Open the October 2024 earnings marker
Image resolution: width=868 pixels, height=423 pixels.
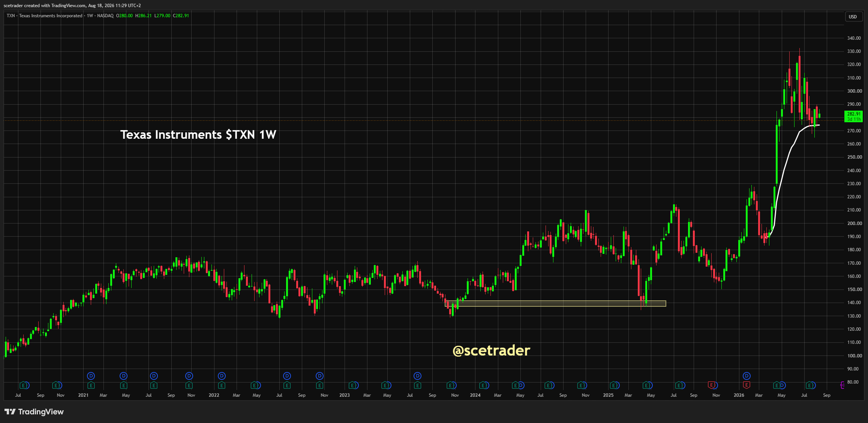point(581,385)
